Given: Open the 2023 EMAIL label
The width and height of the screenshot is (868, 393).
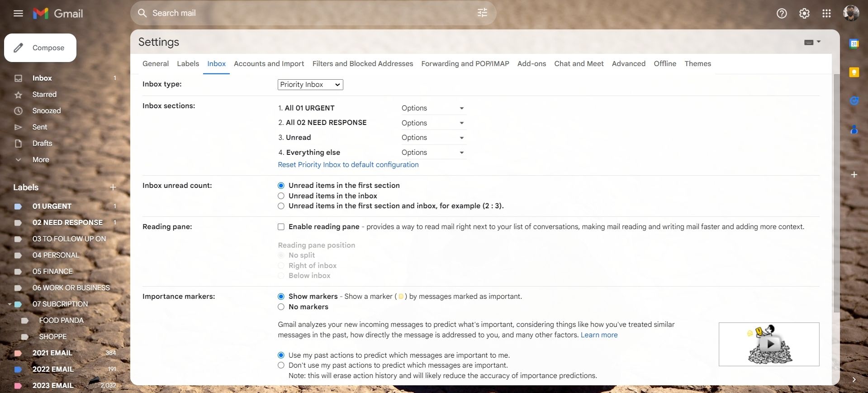Looking at the screenshot, I should pyautogui.click(x=53, y=386).
